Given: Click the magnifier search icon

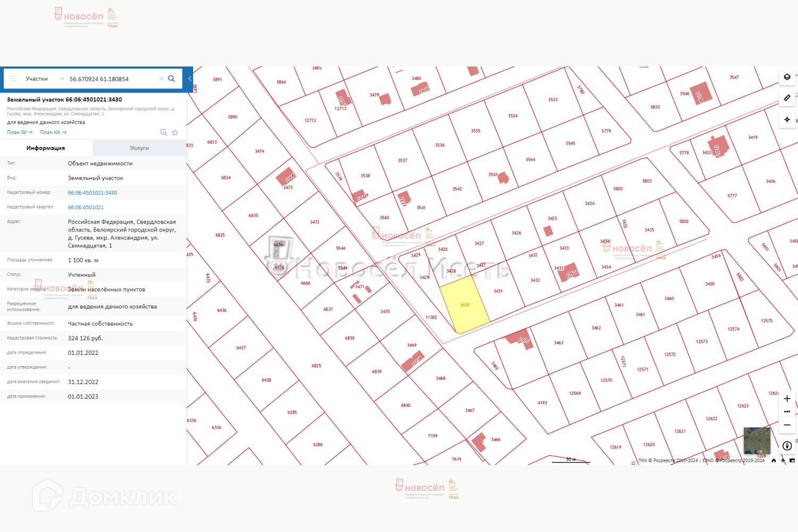Looking at the screenshot, I should click(x=171, y=79).
